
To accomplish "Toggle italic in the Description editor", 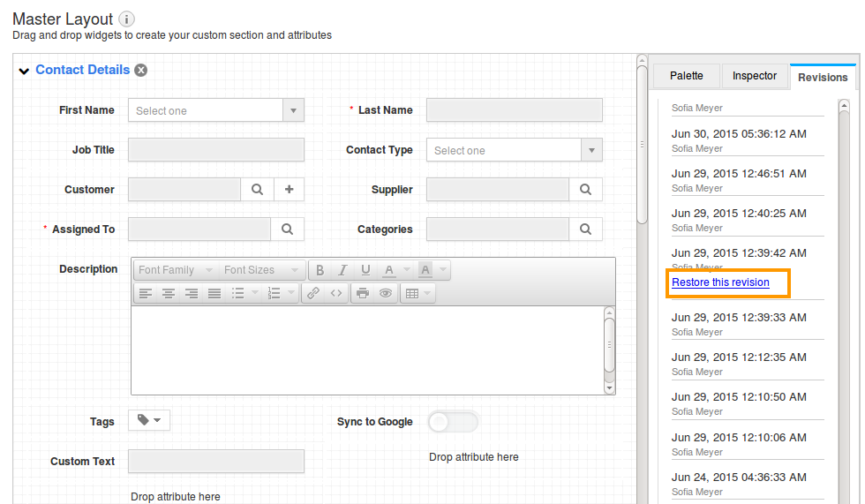I will (x=342, y=270).
